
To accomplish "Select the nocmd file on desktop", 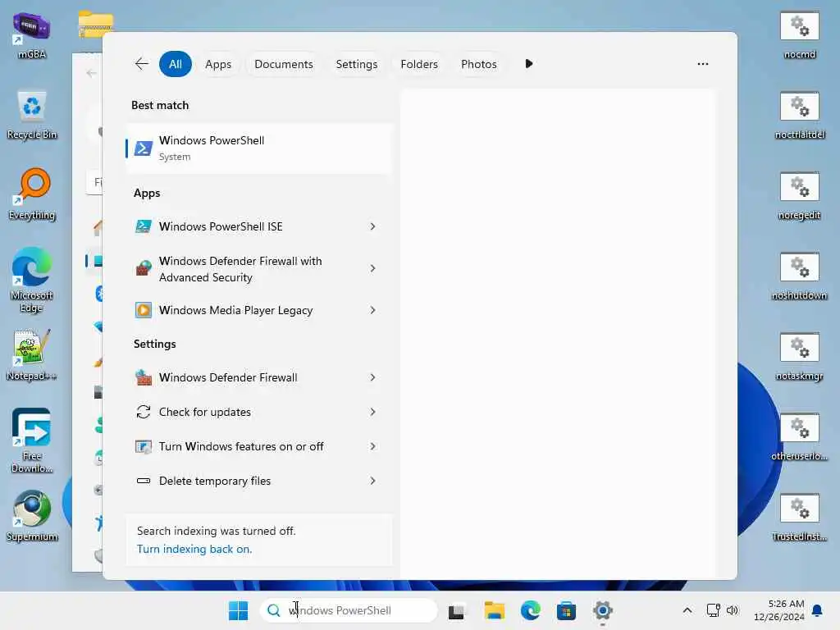I will click(x=799, y=35).
